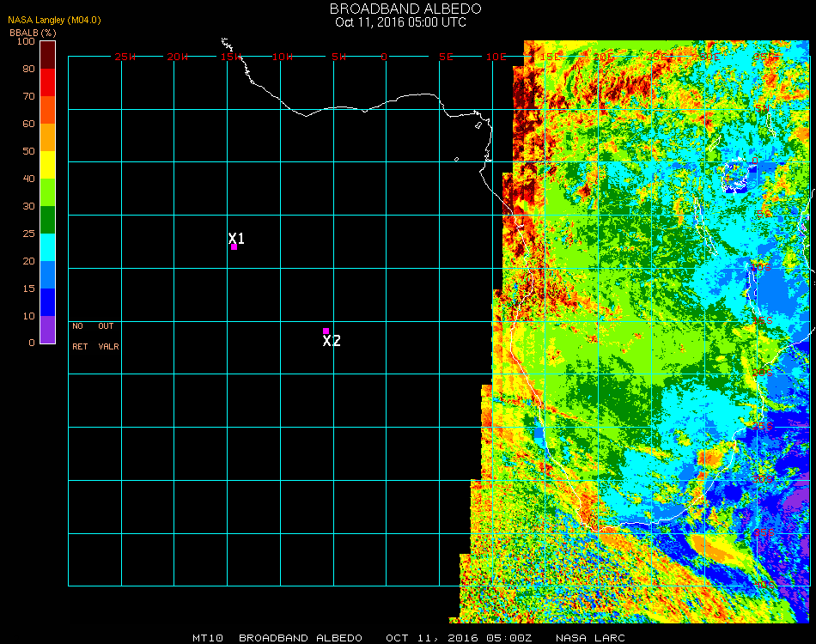Click the legend value 60
The height and width of the screenshot is (644, 816).
(x=28, y=124)
